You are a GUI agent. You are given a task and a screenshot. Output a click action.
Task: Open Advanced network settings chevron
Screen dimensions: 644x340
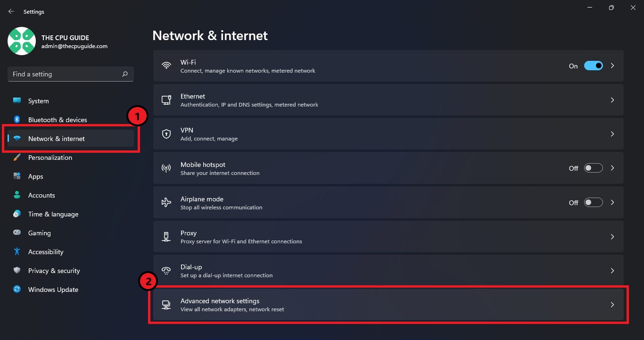(x=612, y=305)
